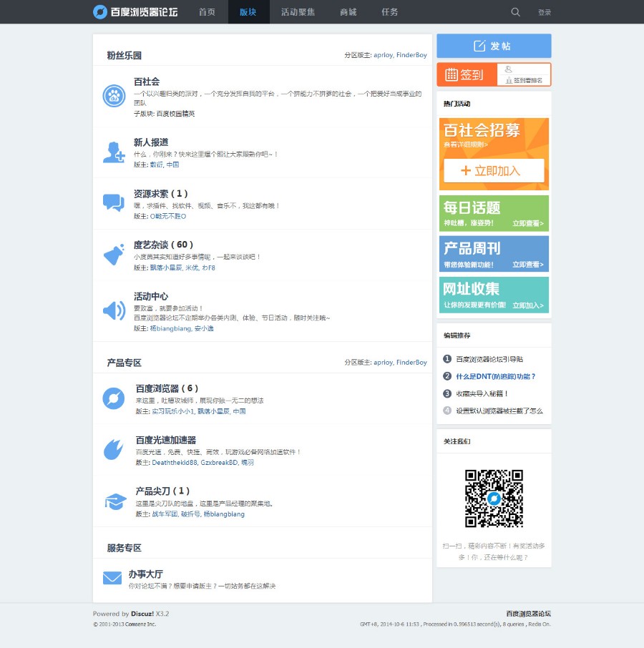Click the 百度浏览器 forum compass icon
Screen dimensions: 644x648
114,398
